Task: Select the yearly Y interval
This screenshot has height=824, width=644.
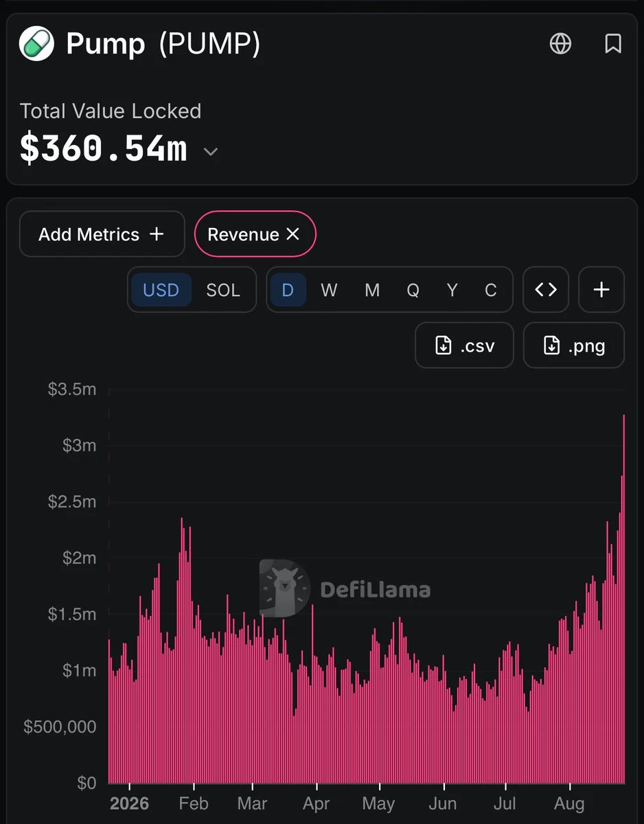Action: 452,290
